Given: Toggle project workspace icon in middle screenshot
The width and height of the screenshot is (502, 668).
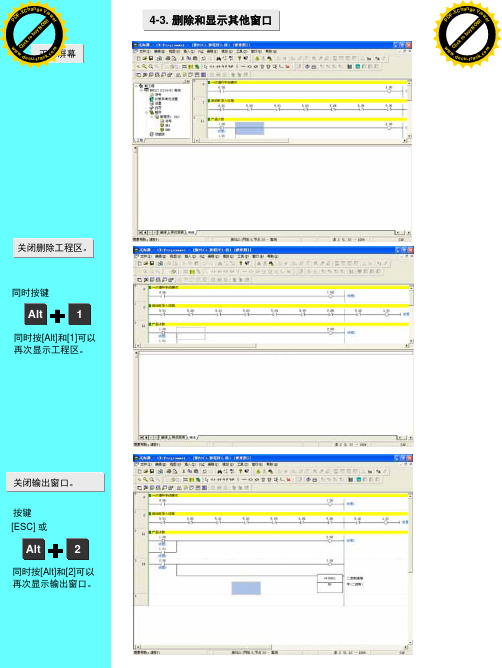Looking at the screenshot, I should click(x=140, y=280).
